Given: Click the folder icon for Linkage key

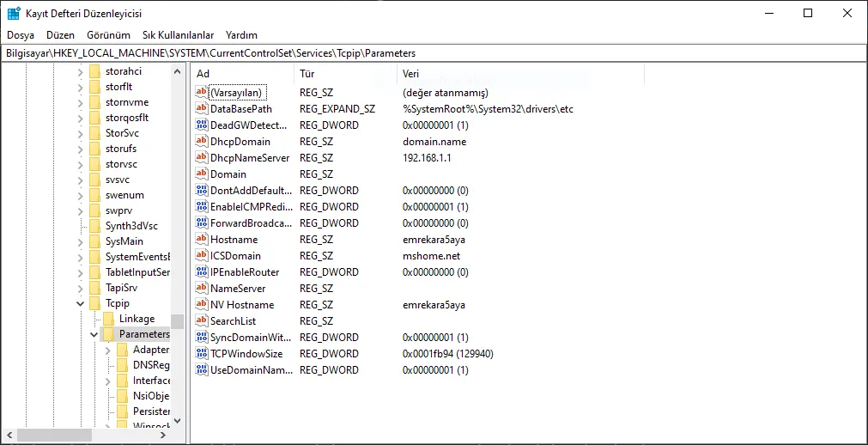Looking at the screenshot, I should point(109,319).
